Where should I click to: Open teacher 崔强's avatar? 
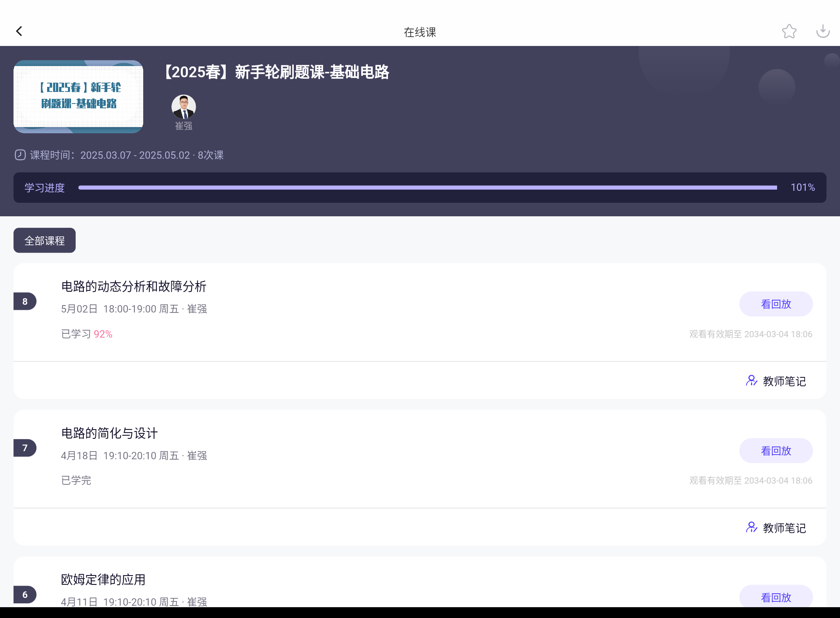(x=184, y=107)
